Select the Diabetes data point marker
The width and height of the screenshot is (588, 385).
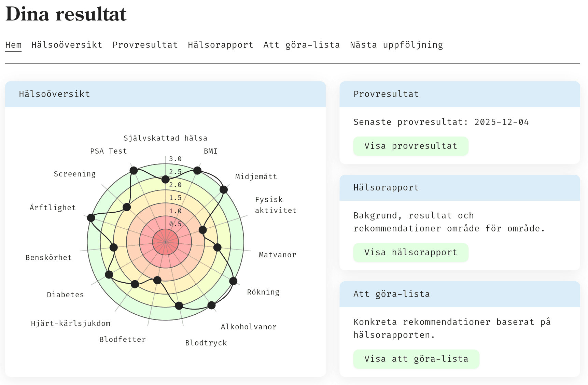point(109,274)
